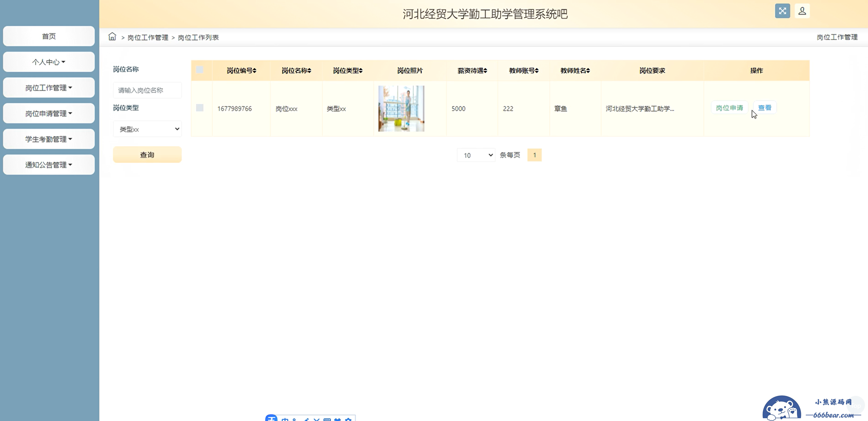Sort by 岗位名称 column arrows

tap(309, 71)
